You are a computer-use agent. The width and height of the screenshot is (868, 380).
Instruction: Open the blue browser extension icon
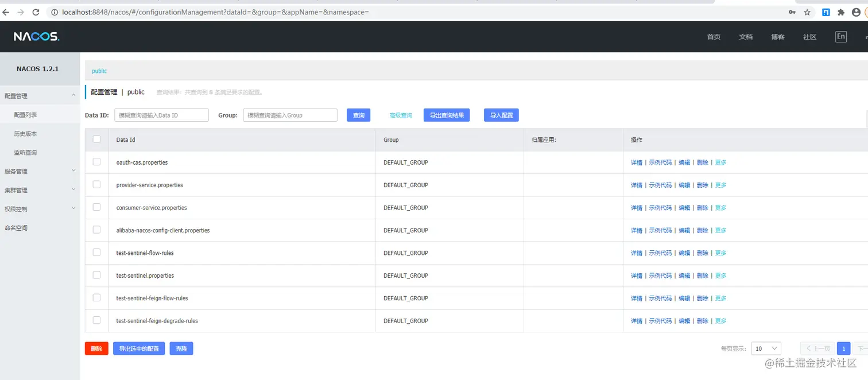click(826, 12)
